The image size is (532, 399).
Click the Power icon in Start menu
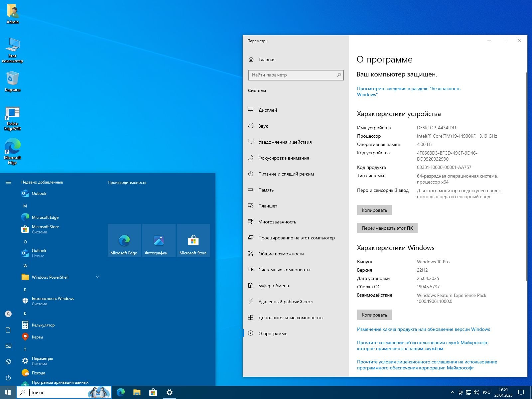pos(8,378)
